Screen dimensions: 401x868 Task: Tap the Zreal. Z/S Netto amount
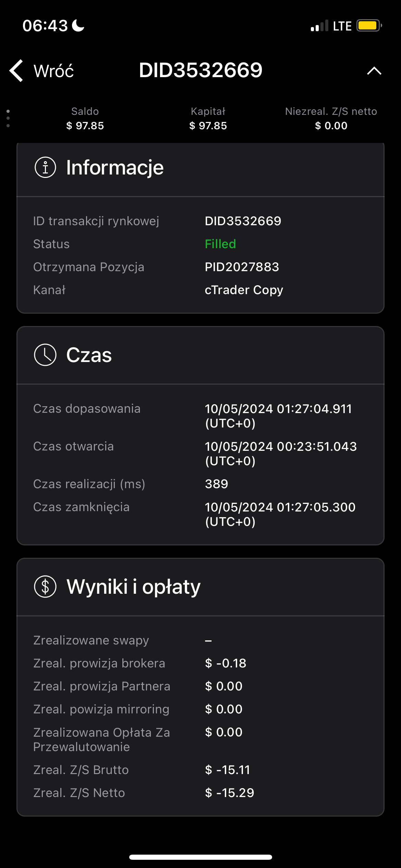click(x=230, y=793)
